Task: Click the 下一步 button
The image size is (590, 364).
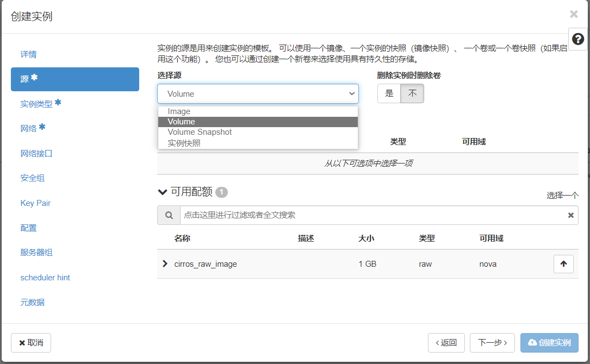Action: click(492, 343)
